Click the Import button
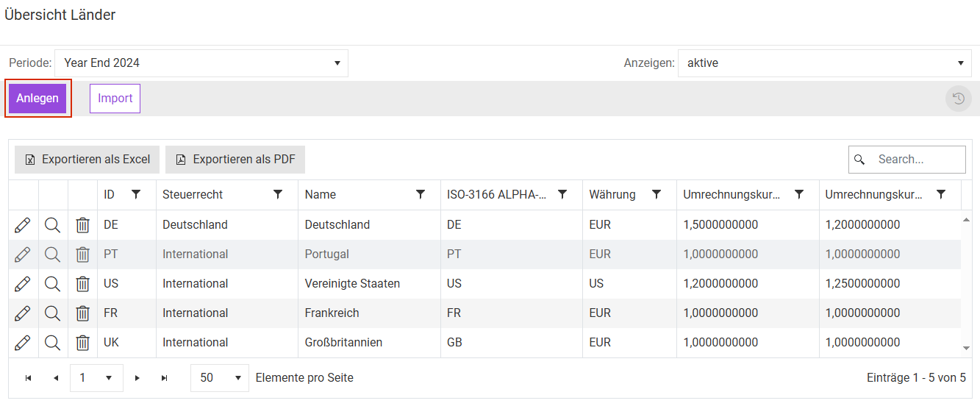 point(115,99)
